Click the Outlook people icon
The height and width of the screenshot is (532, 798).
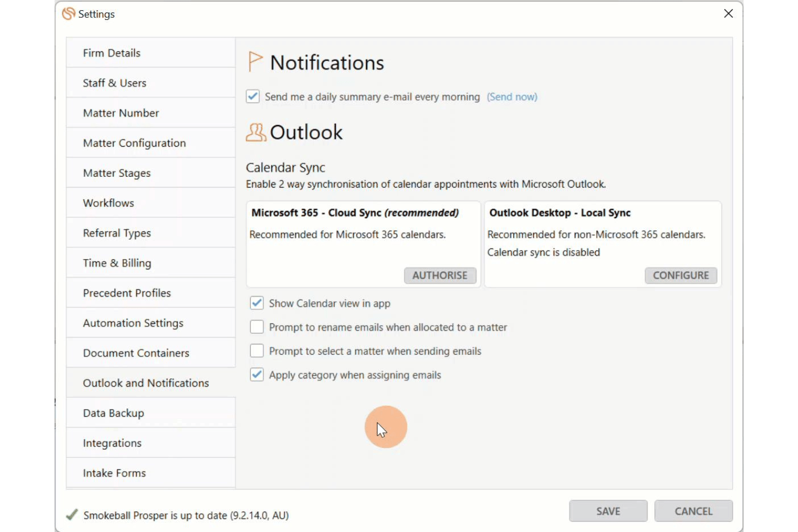[256, 132]
